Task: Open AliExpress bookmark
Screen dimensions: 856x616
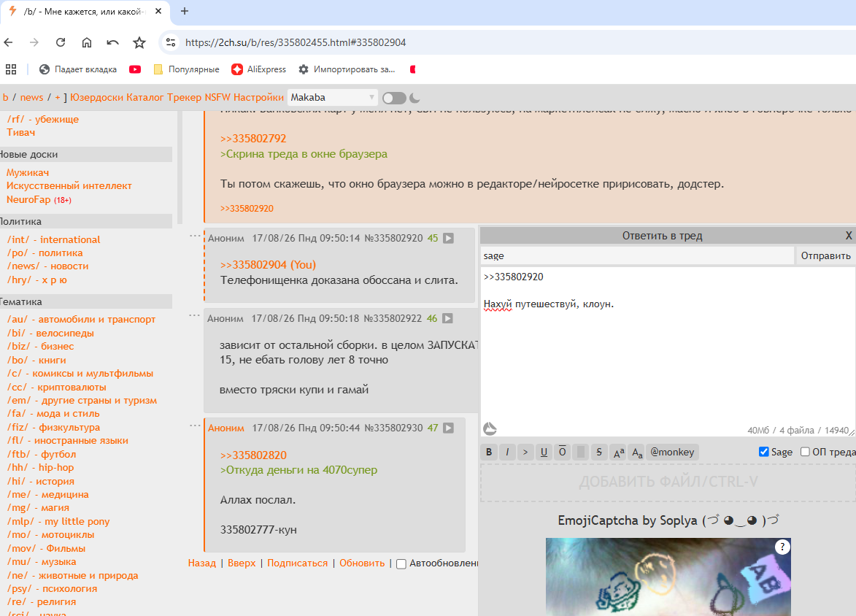Action: (x=258, y=69)
